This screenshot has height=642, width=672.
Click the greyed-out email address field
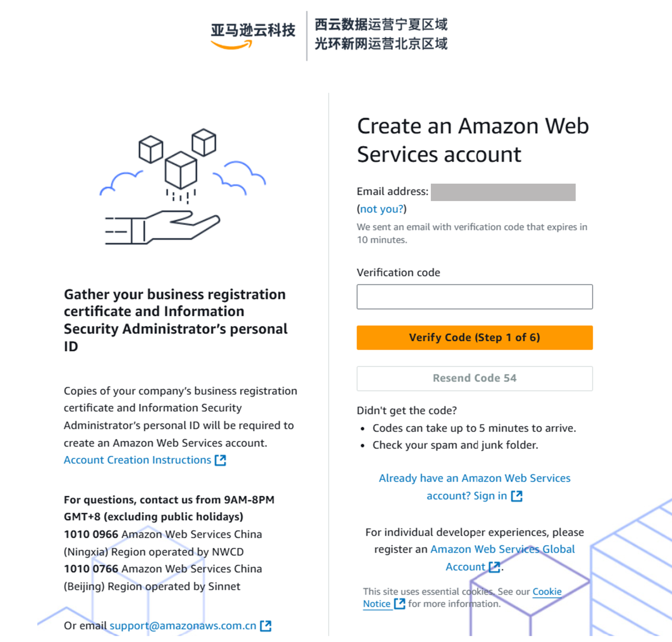[503, 192]
